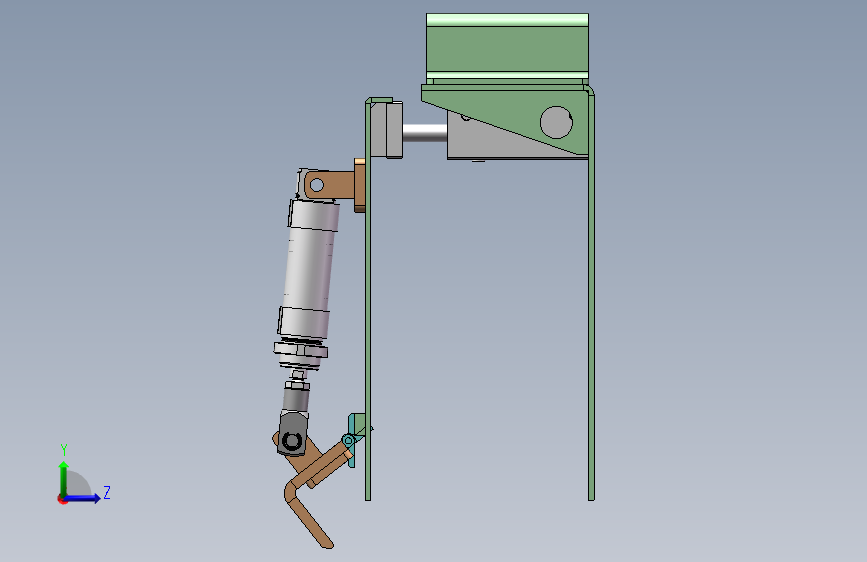Select the green rectangular housing on top

pos(507,49)
